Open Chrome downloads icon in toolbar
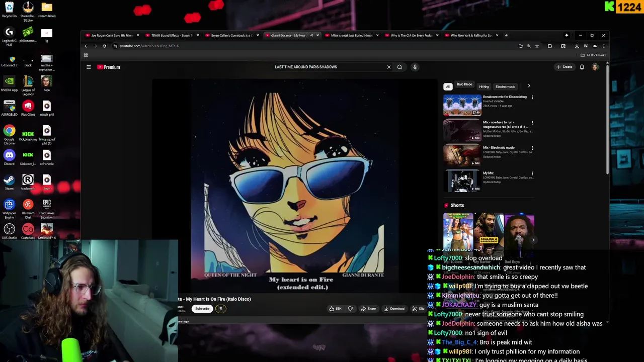 (577, 46)
